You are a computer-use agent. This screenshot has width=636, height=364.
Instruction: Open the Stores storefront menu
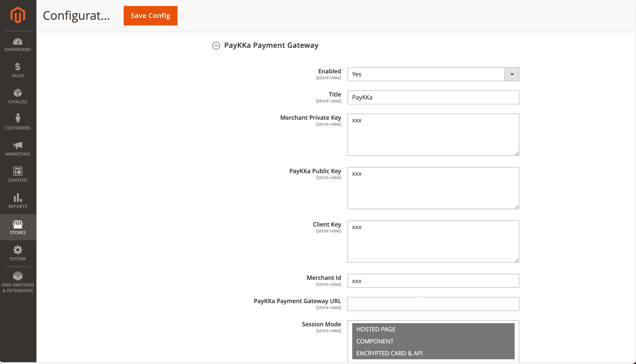pos(18,227)
